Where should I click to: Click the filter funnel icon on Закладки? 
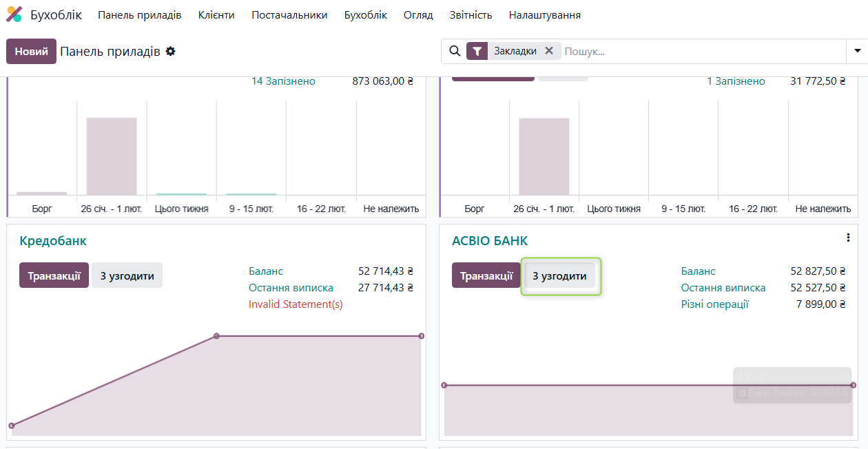click(x=477, y=51)
